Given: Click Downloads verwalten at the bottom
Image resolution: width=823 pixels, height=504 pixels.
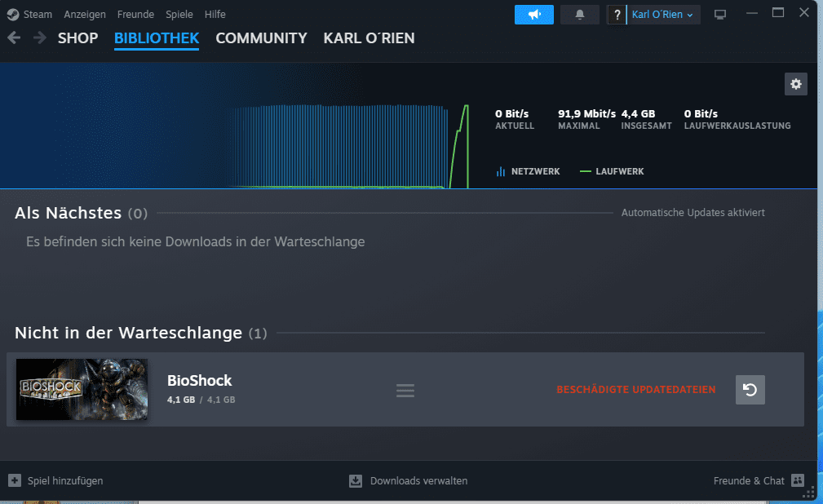Looking at the screenshot, I should pos(419,480).
